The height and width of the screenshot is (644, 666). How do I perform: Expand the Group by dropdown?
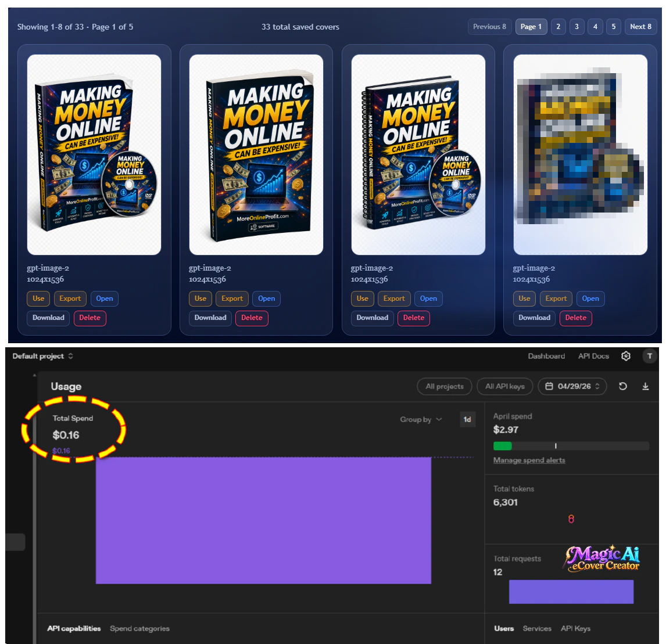[x=421, y=419]
